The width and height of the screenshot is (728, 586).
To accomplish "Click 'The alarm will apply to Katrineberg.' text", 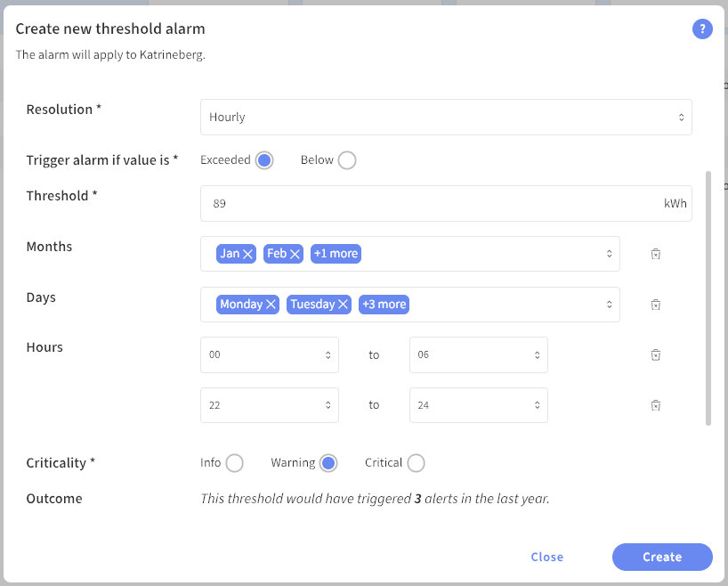I will point(110,55).
